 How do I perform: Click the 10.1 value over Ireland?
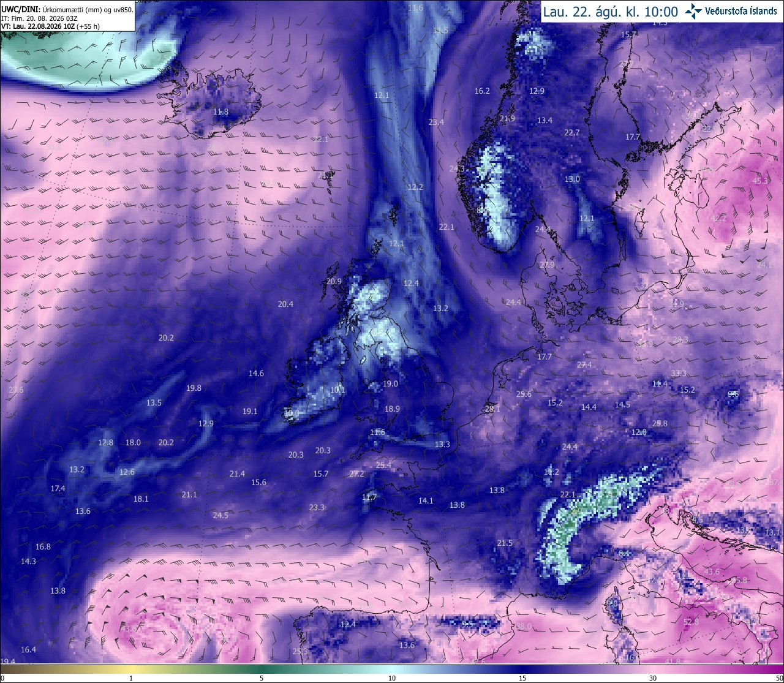tap(337, 390)
